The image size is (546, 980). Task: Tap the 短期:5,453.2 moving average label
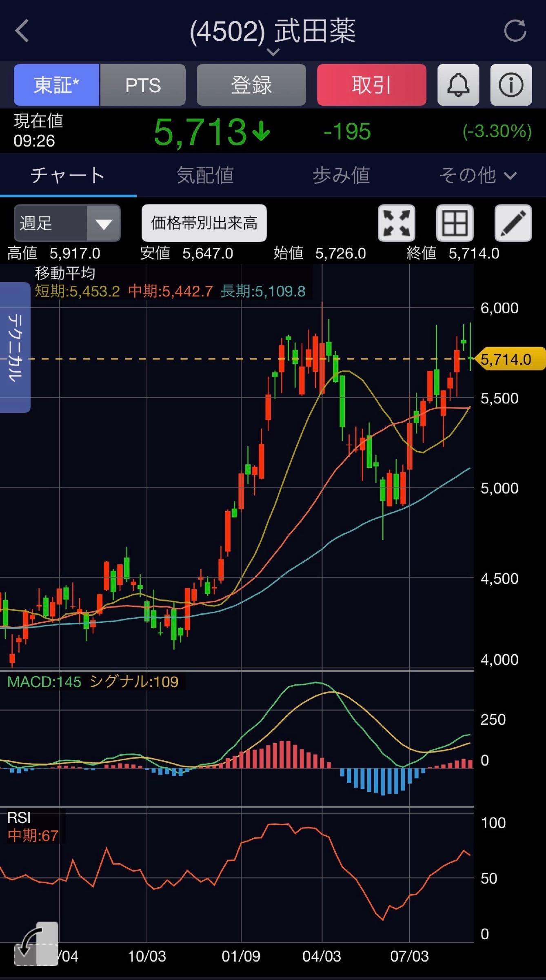77,292
